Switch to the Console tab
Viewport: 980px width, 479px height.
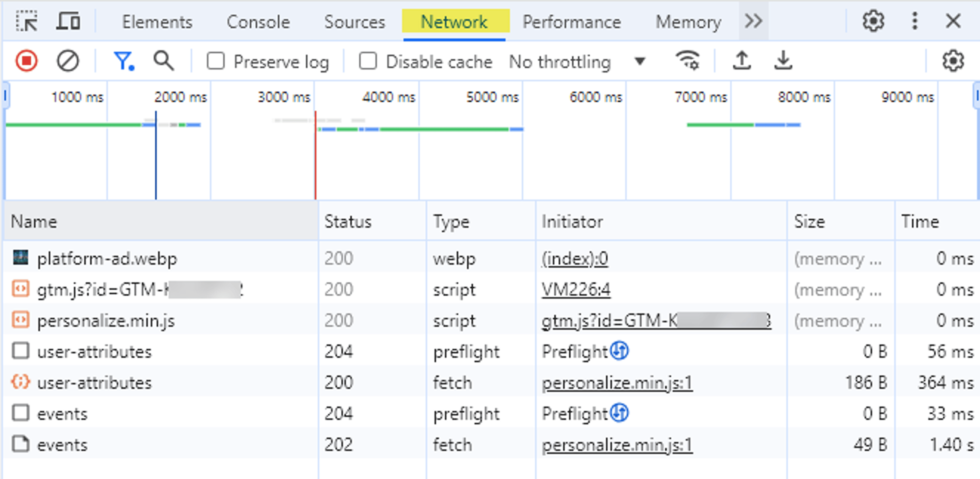point(258,22)
